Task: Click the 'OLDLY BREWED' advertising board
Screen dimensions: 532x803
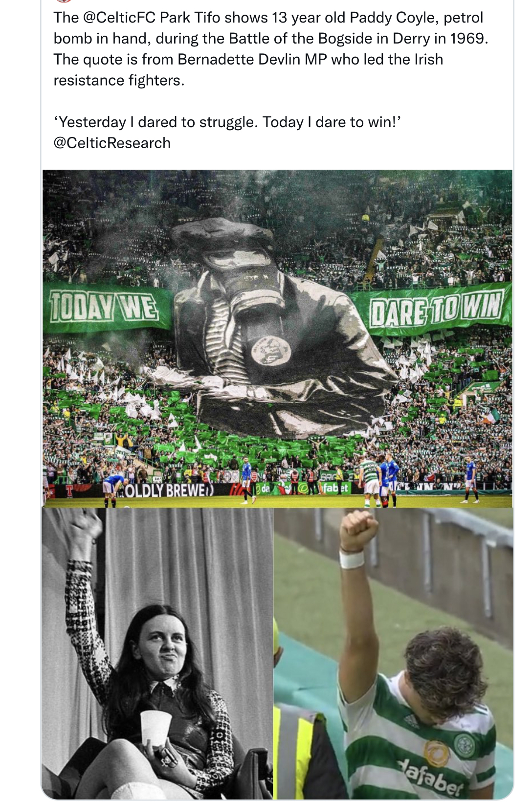Action: (166, 490)
